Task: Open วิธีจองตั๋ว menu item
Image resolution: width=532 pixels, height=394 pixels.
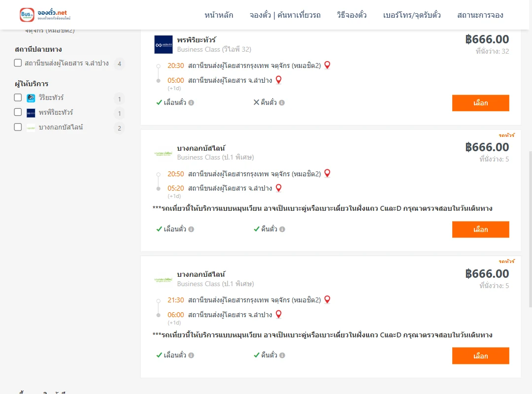Action: click(x=352, y=15)
